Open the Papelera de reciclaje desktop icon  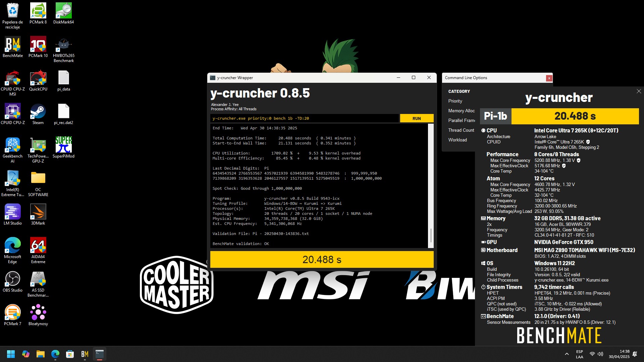[13, 16]
